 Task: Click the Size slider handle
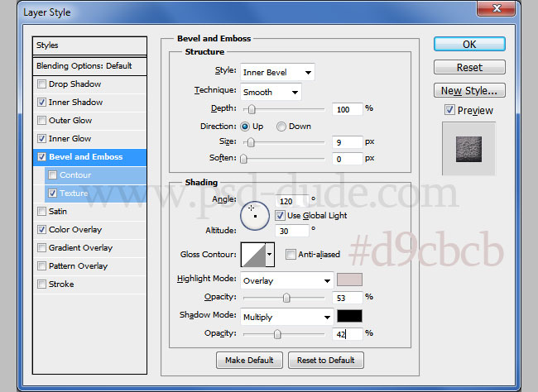point(251,142)
